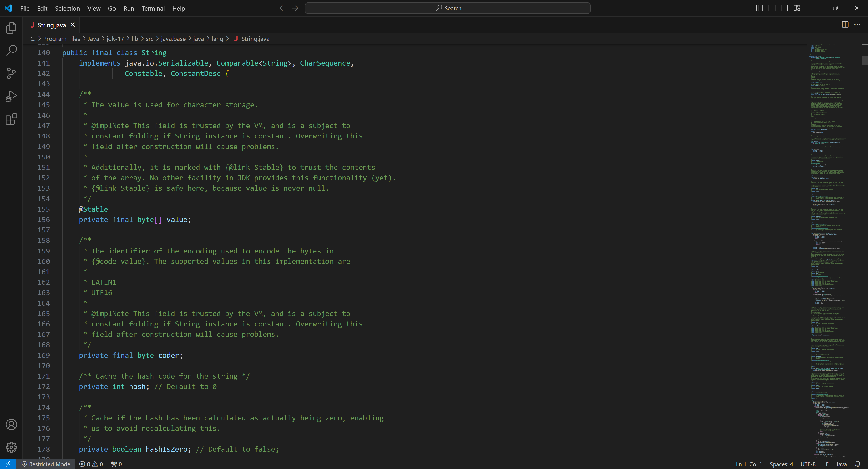Expand 'lang' breadcrumb folder
Viewport: 868px width, 469px height.
[x=217, y=39]
